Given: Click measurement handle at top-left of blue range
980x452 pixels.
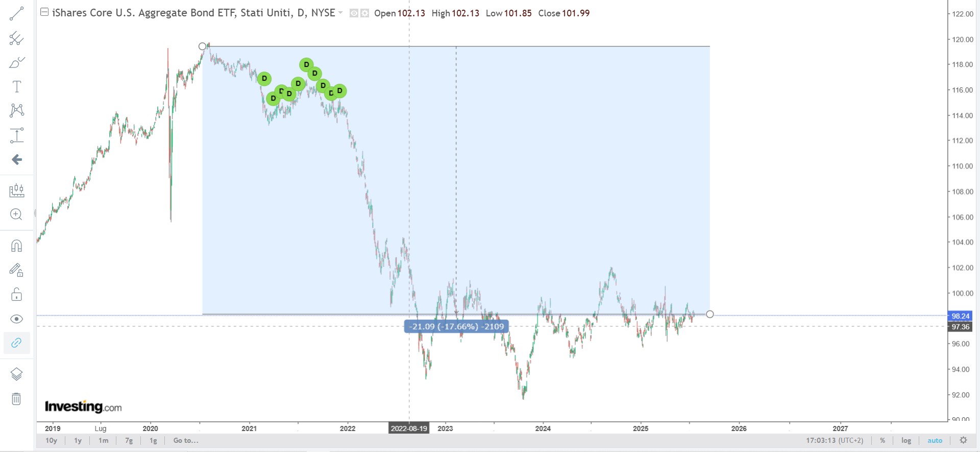Looking at the screenshot, I should coord(203,46).
